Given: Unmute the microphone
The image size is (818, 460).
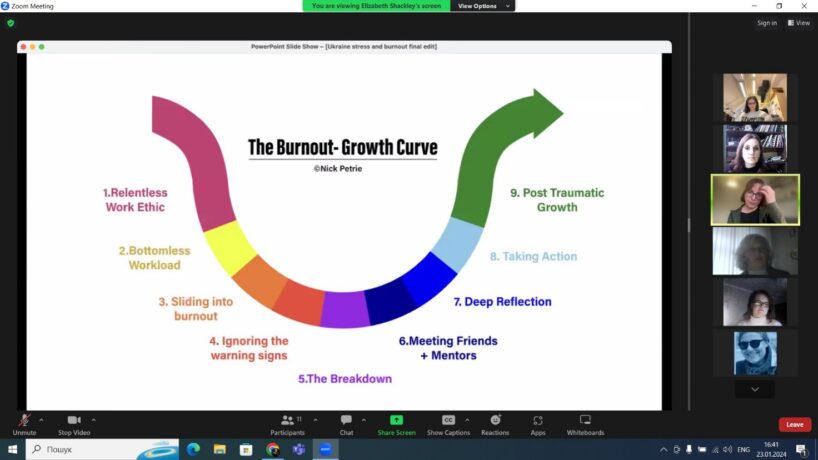Looking at the screenshot, I should point(24,422).
